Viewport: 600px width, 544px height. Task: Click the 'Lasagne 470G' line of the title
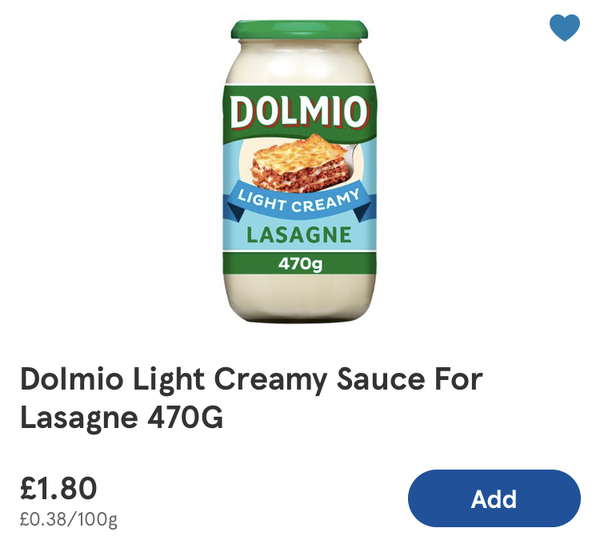[122, 417]
